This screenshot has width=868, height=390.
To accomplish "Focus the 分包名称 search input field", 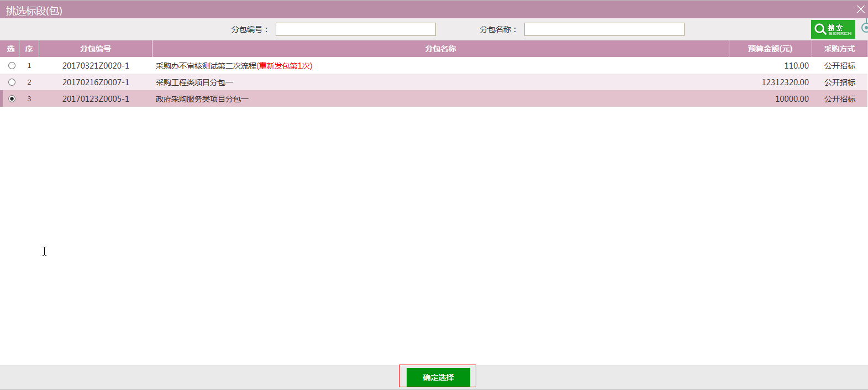I will pyautogui.click(x=604, y=29).
